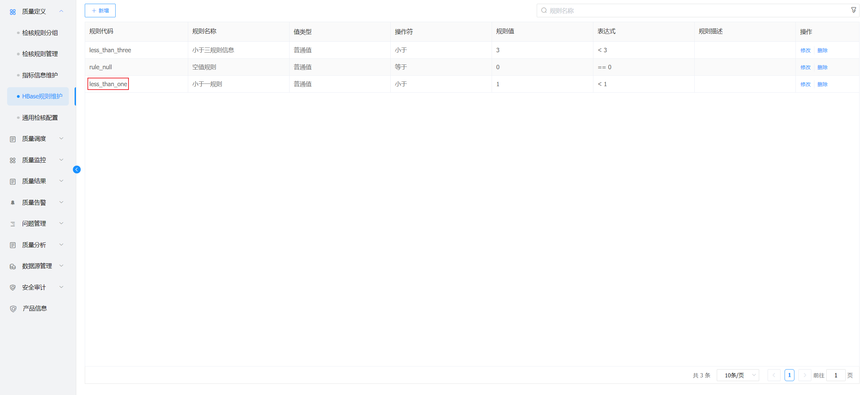Select 通用检核配置 in sidebar
Screen dimensions: 868x395
pos(40,118)
